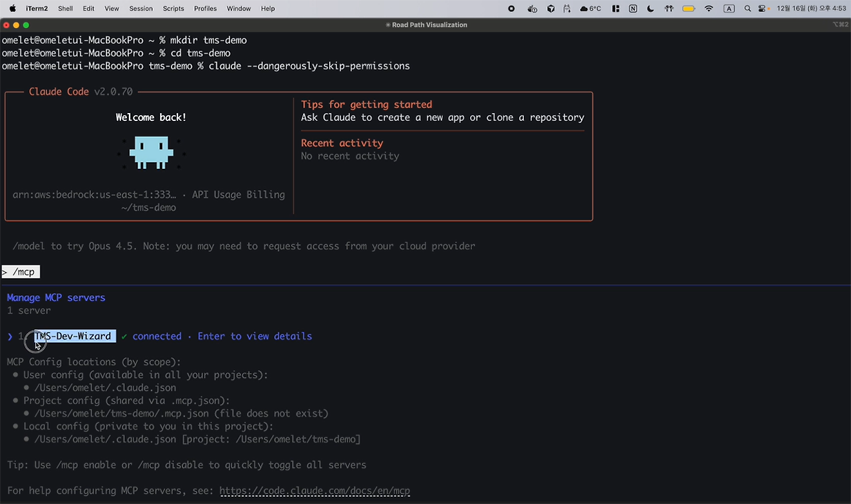Open the Help menu
This screenshot has height=504, width=851.
click(x=268, y=9)
